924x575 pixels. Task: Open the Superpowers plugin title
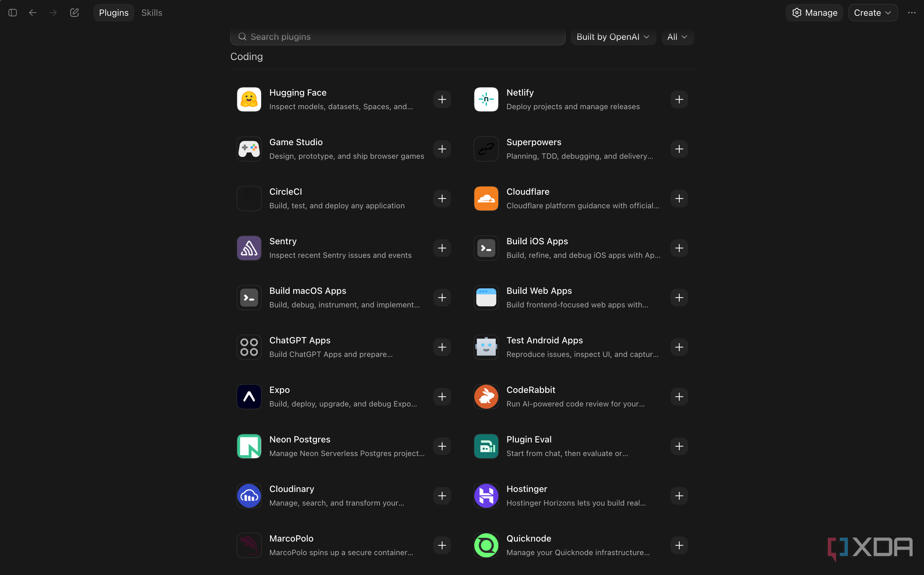point(533,142)
